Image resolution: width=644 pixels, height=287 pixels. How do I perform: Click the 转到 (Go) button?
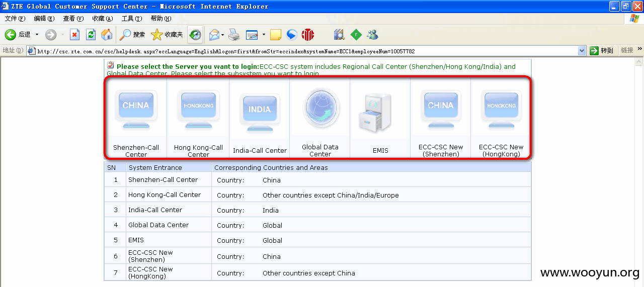(x=602, y=51)
